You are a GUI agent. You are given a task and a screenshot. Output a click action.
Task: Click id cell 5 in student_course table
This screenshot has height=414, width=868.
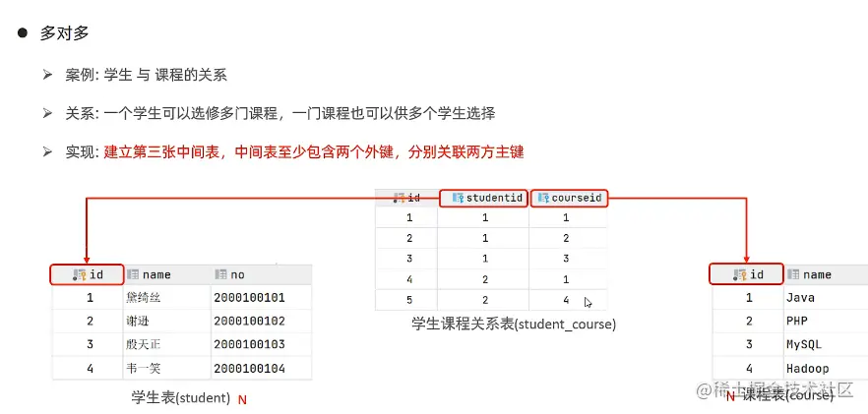click(x=406, y=301)
